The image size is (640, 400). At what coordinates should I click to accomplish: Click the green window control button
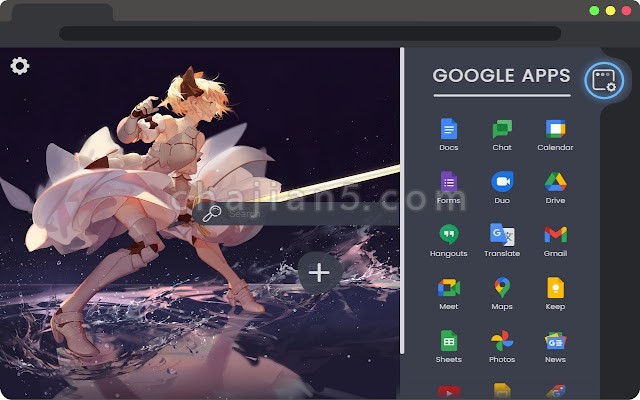tap(594, 11)
